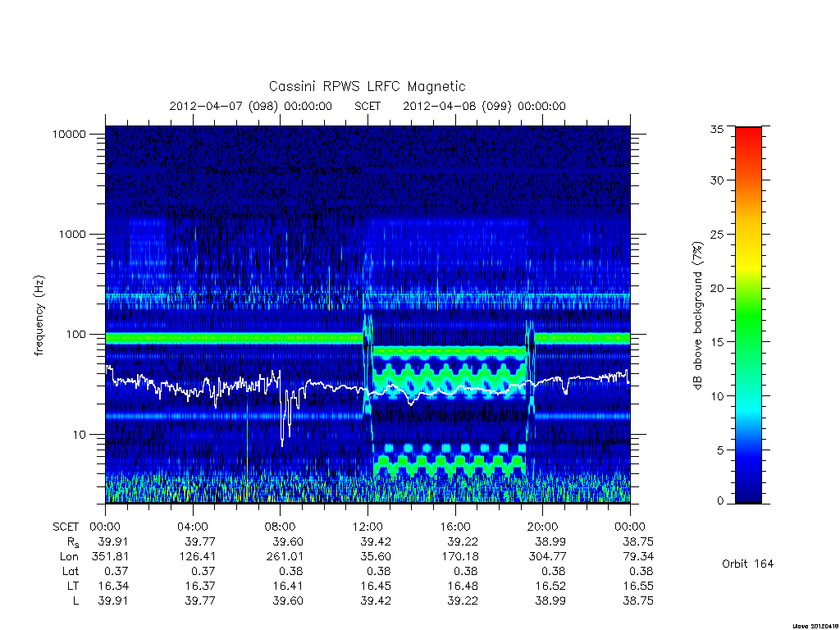The width and height of the screenshot is (840, 630).
Task: Click the LT value '16.37'
Action: [200, 586]
